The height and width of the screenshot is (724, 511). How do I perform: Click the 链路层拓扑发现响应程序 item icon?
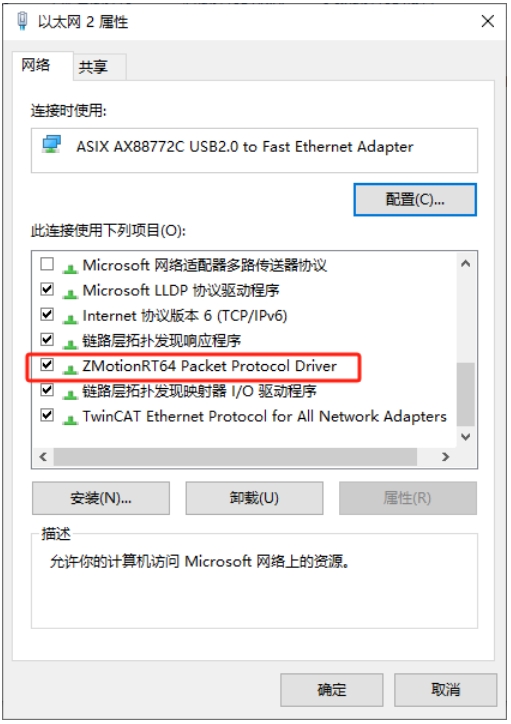pos(70,343)
